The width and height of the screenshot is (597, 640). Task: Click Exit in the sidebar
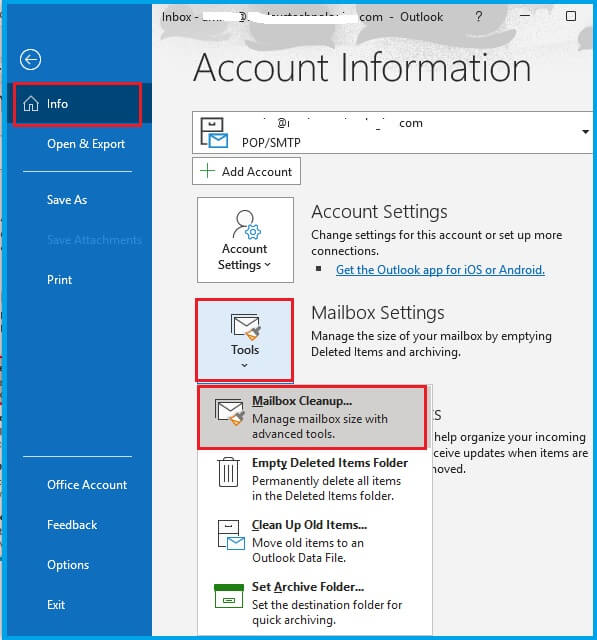click(56, 604)
